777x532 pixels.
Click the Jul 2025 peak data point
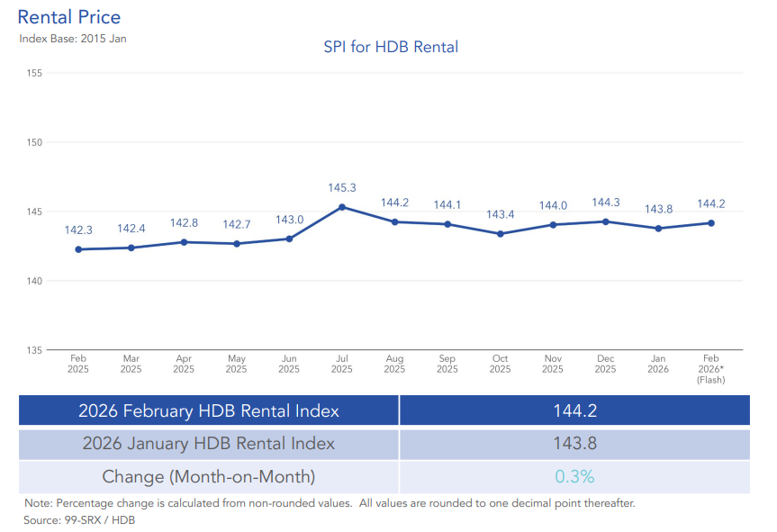[x=342, y=207]
